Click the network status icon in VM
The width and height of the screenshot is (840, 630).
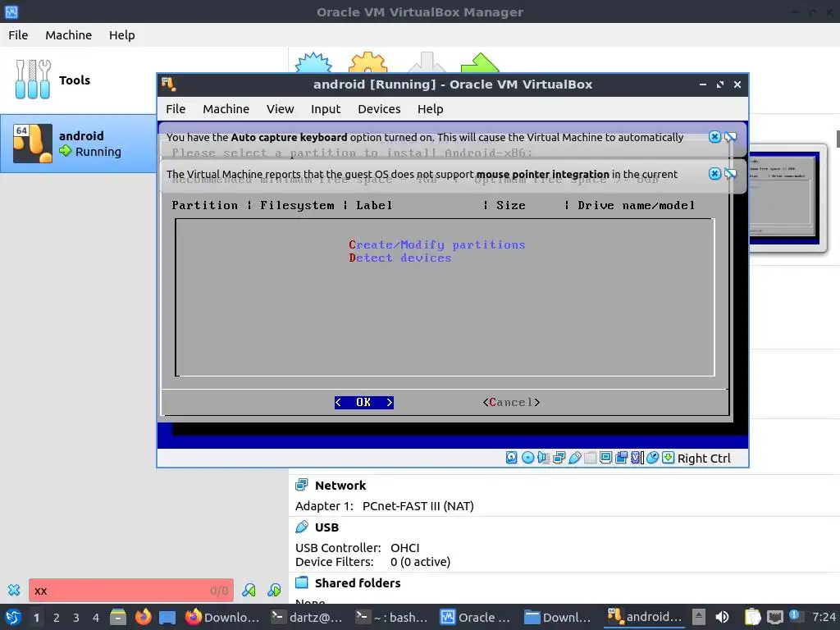pyautogui.click(x=559, y=458)
